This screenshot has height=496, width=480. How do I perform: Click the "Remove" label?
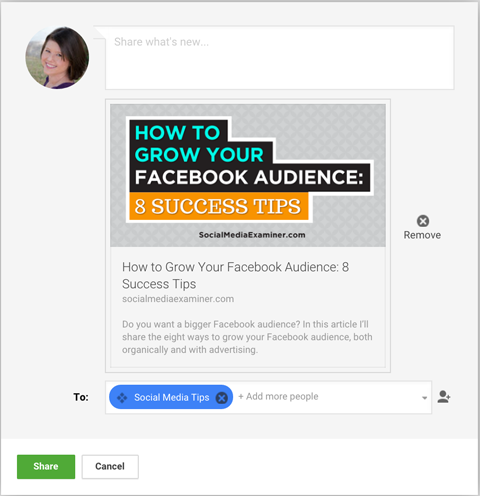tap(422, 235)
